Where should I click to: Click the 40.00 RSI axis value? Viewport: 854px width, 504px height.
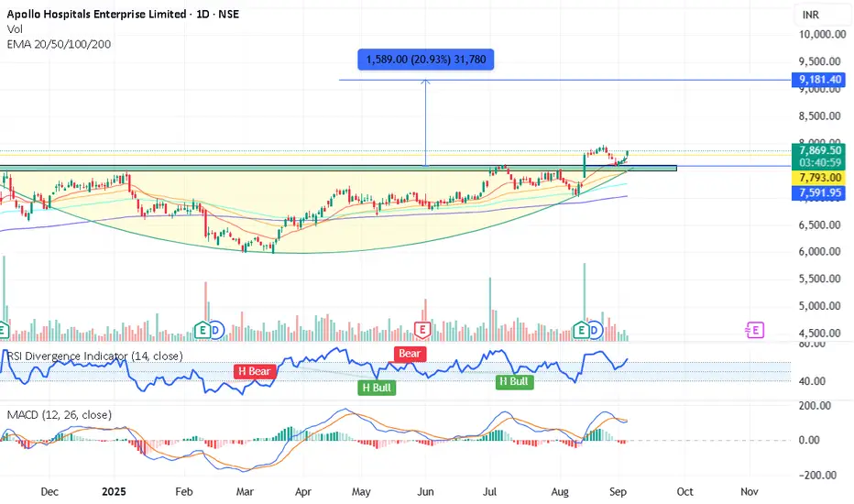point(812,381)
